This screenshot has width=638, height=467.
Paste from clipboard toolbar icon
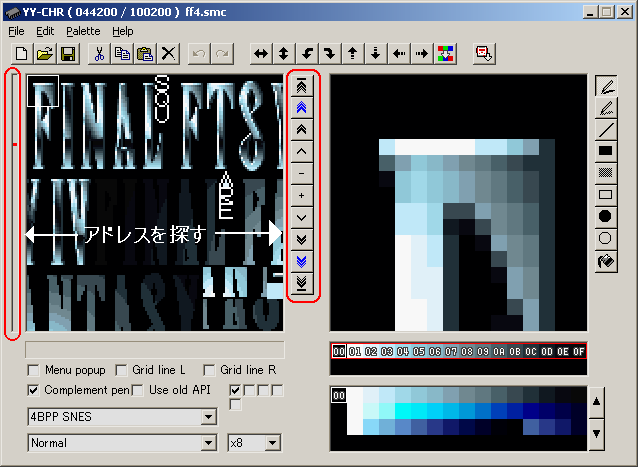(145, 54)
